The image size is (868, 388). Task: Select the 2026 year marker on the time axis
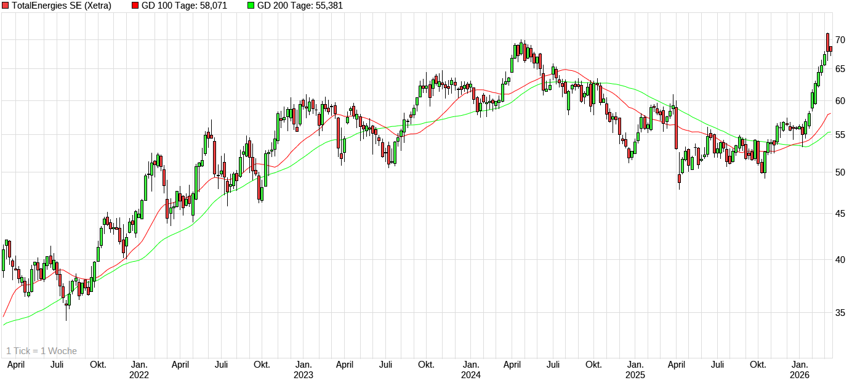point(799,374)
